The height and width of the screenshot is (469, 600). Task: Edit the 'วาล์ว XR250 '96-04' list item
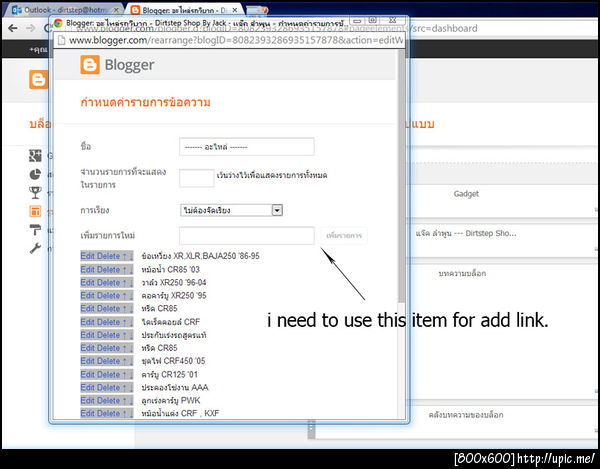[x=88, y=283]
